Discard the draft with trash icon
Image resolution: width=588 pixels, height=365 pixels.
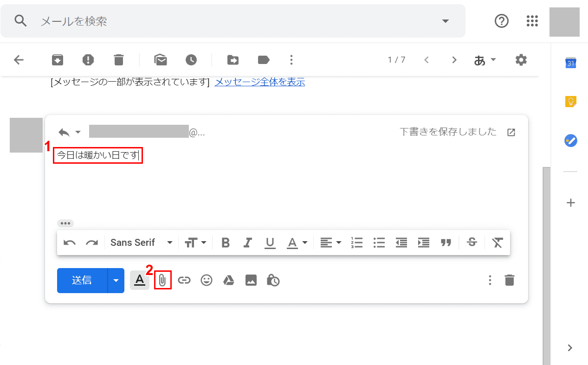(x=510, y=281)
